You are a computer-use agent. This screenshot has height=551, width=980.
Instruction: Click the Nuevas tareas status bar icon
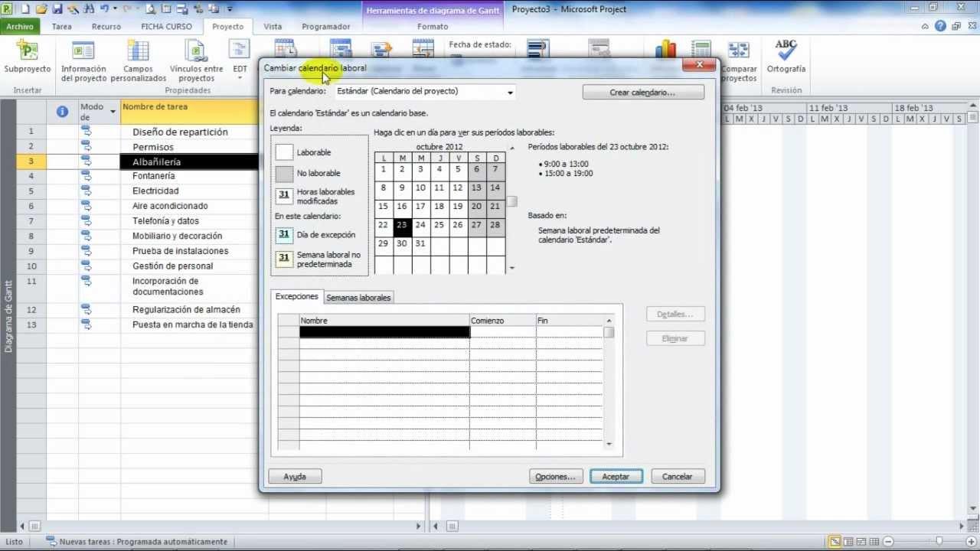(51, 541)
